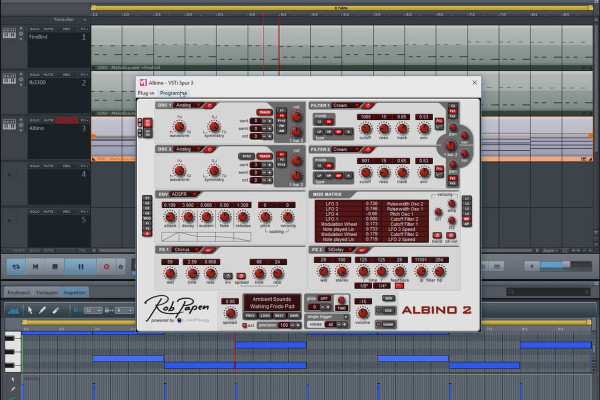This screenshot has height=400, width=600.
Task: Open OSC 2 Analog waveform type dropdown
Action: tap(188, 149)
